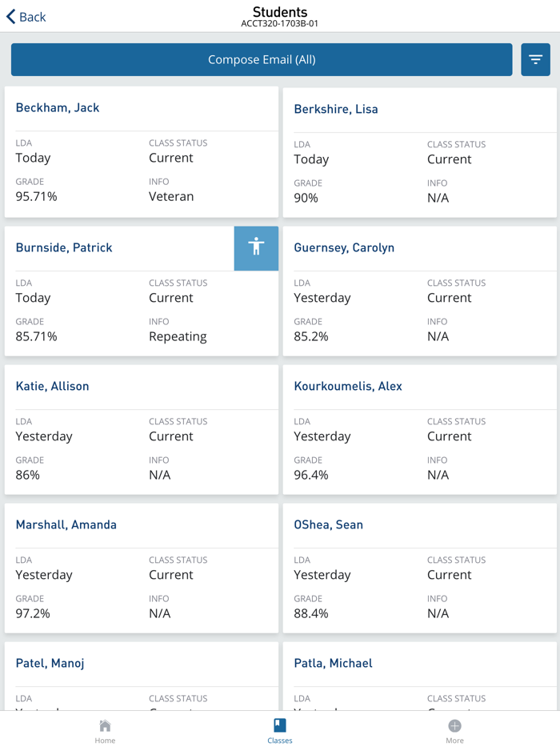Screen dimensions: 560x747
Task: Tap the More plus icon
Action: pos(454,725)
